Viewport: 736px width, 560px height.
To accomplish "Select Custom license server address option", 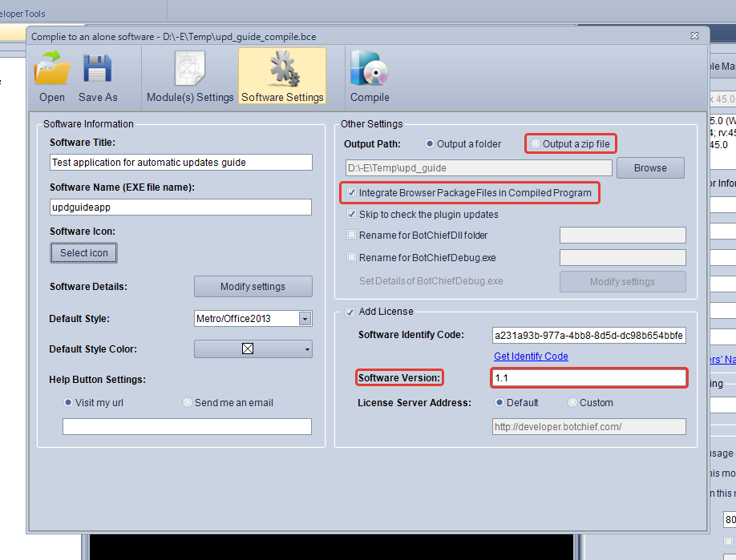I will 572,403.
